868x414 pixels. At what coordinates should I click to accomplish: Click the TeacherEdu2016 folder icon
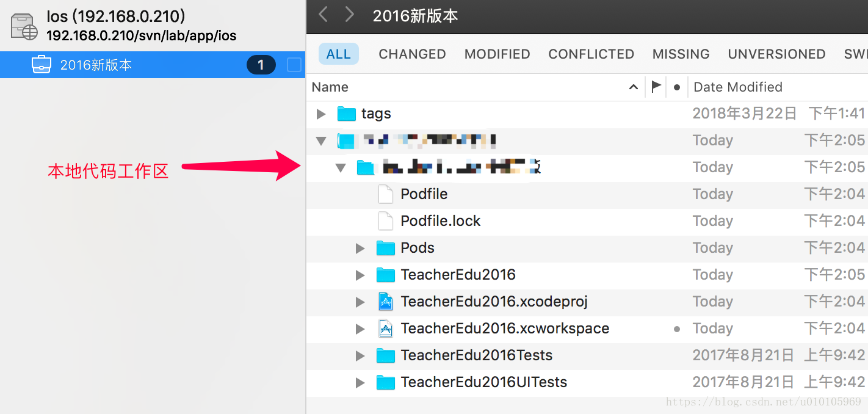tap(386, 275)
